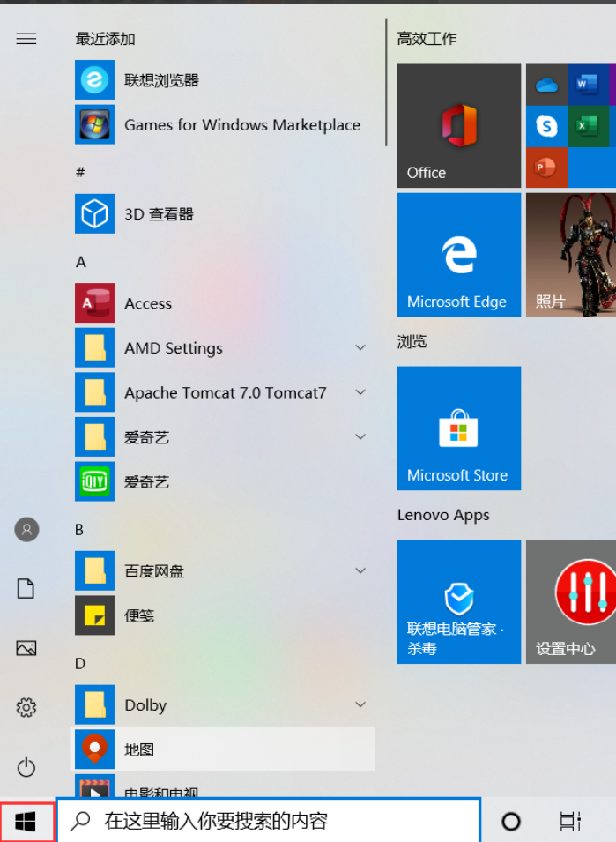Open the 设置中心 tile
The width and height of the screenshot is (616, 842).
tap(571, 601)
